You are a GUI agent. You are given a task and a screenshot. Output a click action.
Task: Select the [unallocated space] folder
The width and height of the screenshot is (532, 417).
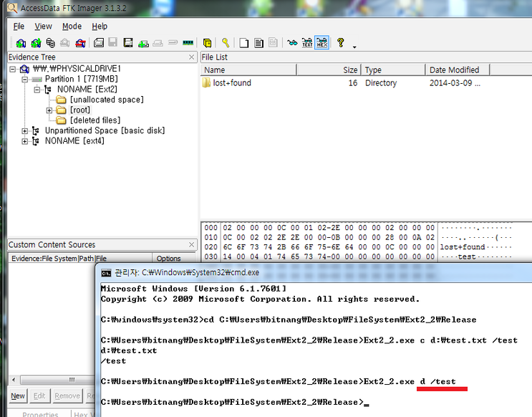[107, 100]
